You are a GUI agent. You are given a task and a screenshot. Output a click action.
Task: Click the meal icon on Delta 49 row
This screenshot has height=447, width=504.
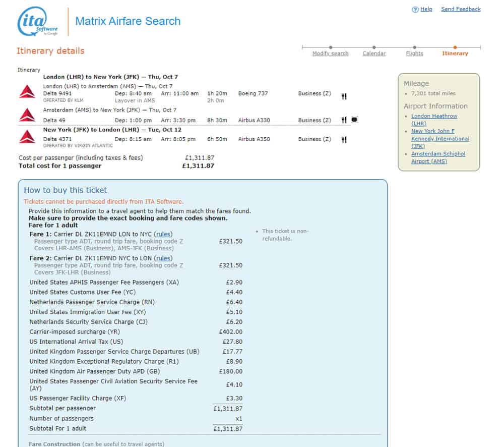pos(344,120)
